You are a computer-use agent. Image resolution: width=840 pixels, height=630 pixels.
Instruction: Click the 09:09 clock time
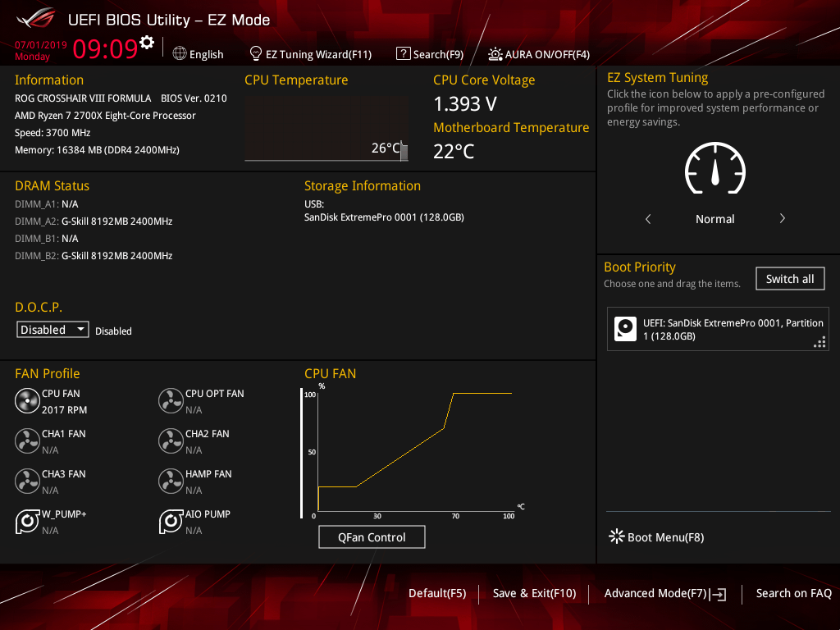coord(105,48)
